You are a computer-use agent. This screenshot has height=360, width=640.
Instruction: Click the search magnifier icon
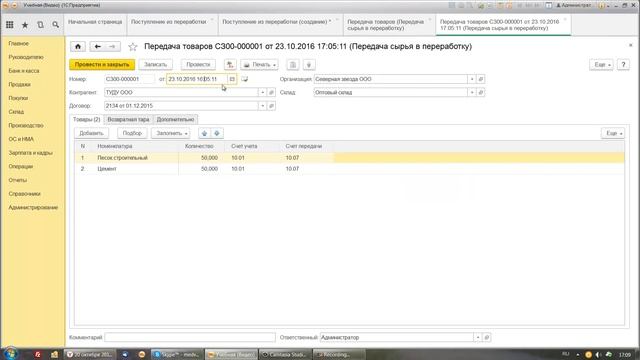pos(56,25)
